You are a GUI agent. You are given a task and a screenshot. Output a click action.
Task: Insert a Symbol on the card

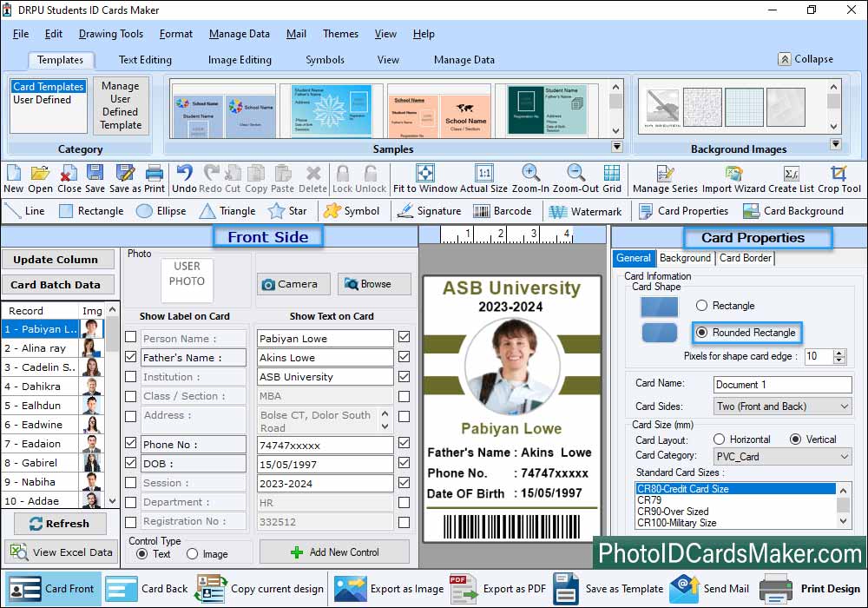click(352, 211)
